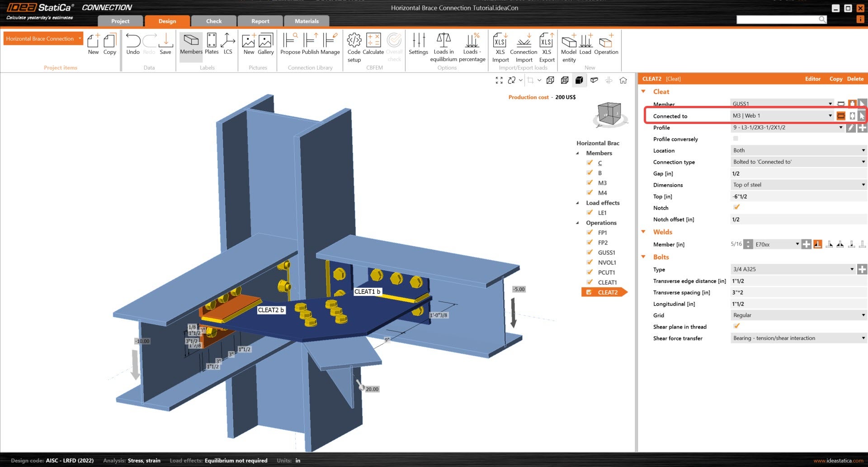Select the GUSS1 operation in the tree
The height and width of the screenshot is (467, 868).
coord(606,253)
